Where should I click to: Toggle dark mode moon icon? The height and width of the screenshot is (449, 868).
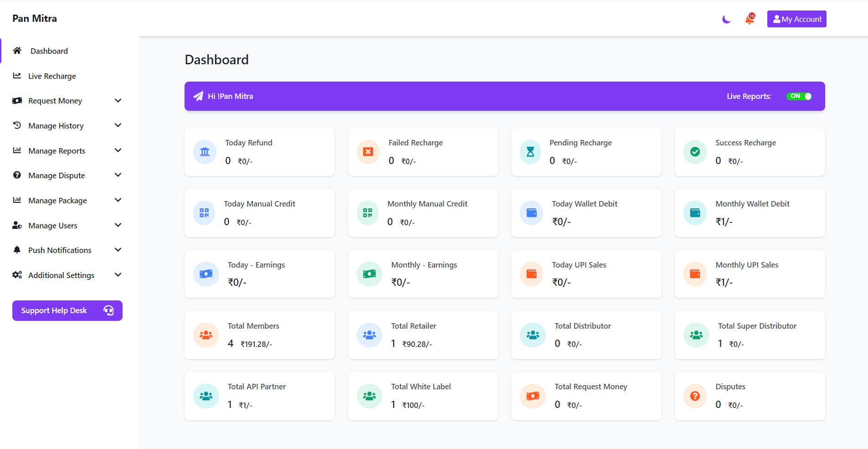pyautogui.click(x=726, y=19)
